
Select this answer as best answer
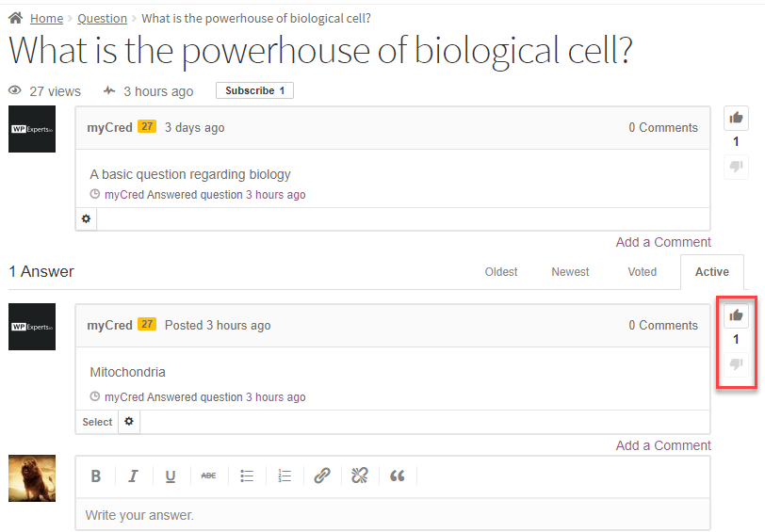(97, 422)
